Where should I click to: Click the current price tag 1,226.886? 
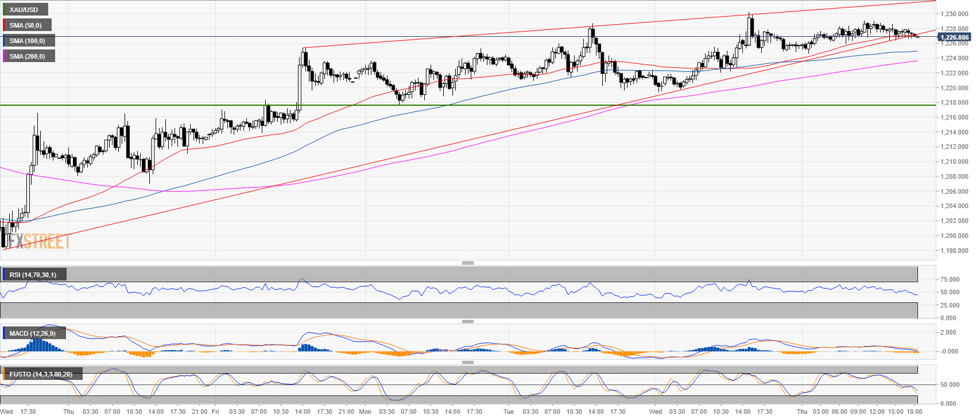tap(954, 37)
